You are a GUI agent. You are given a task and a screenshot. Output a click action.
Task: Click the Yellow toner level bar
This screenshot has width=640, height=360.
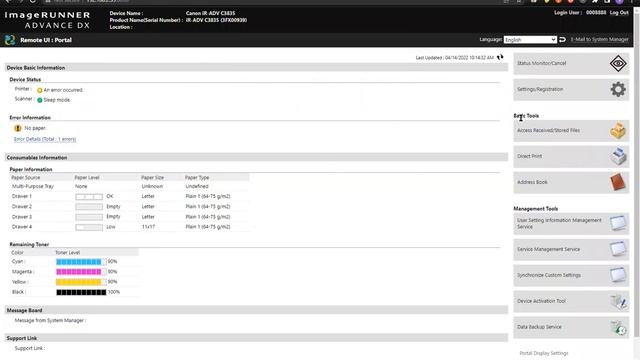pos(81,282)
